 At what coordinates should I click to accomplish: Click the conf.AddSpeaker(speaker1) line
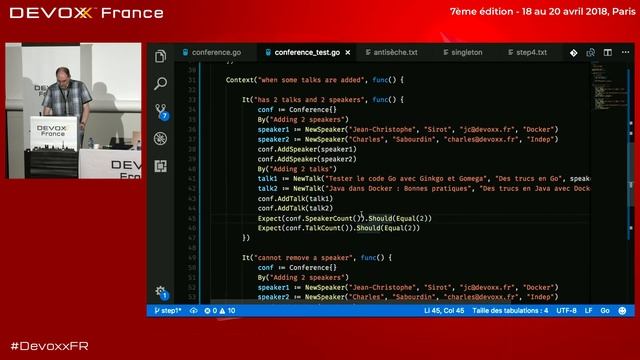pos(307,149)
